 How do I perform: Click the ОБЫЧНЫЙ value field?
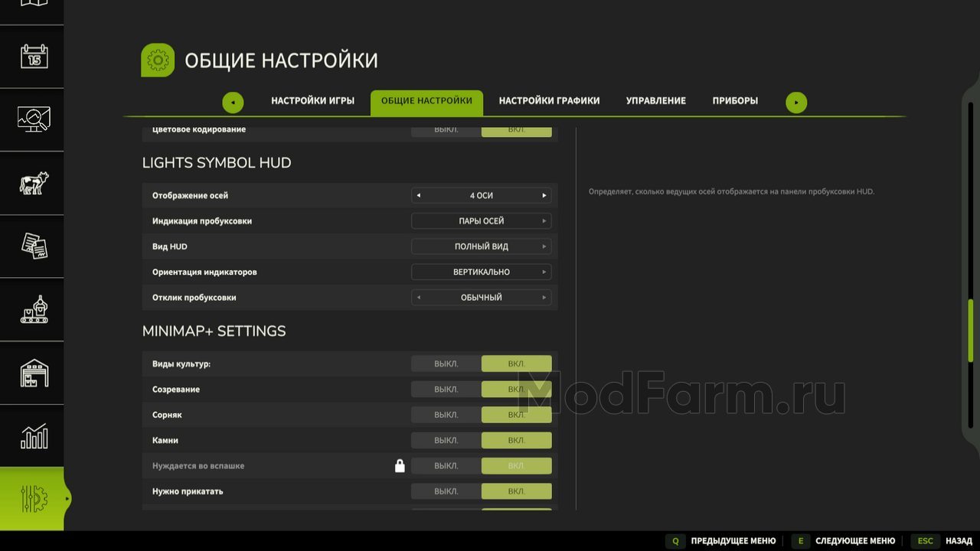coord(482,298)
